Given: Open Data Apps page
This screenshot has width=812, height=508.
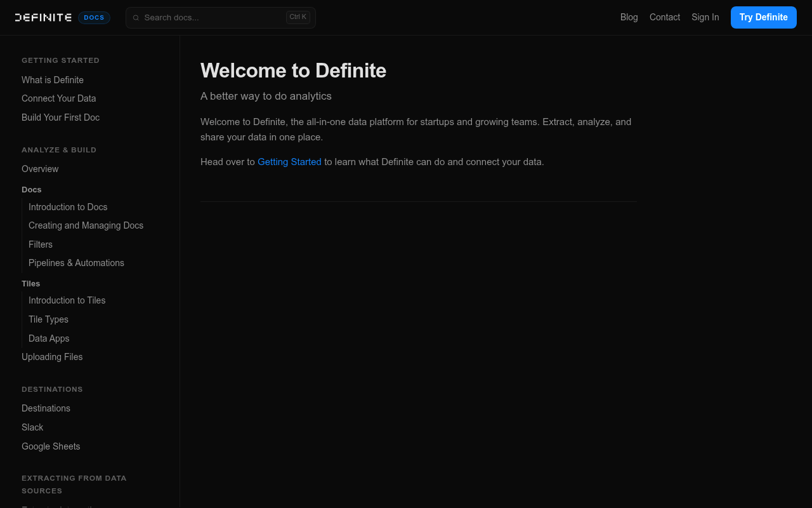Looking at the screenshot, I should click(49, 338).
